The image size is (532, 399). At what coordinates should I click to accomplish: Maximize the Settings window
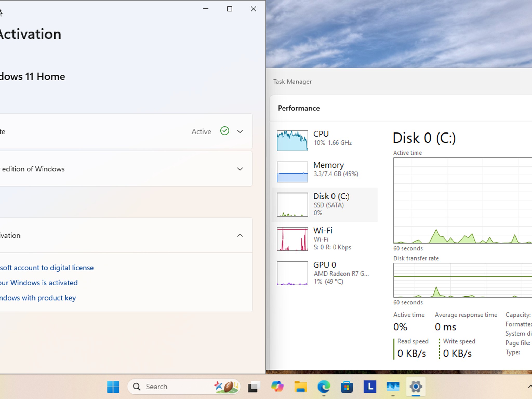[x=230, y=9]
